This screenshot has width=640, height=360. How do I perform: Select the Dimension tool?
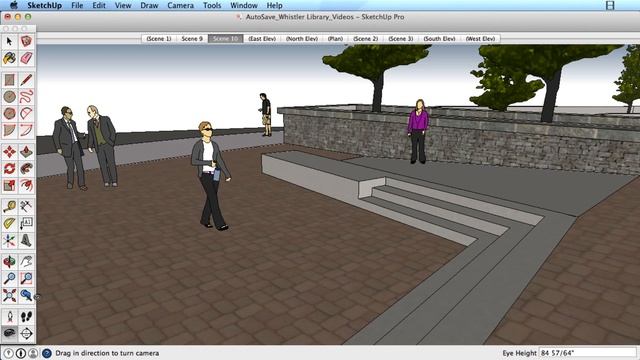click(x=26, y=207)
